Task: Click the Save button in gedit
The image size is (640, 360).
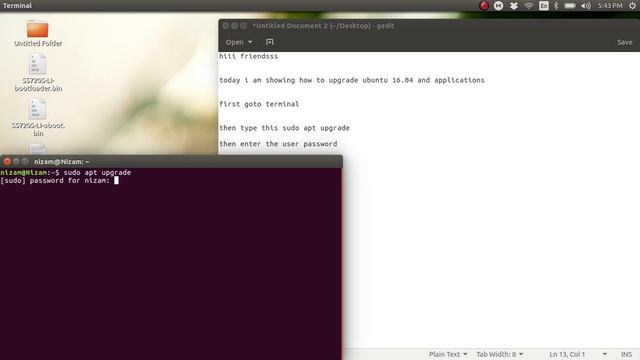Action: 624,42
